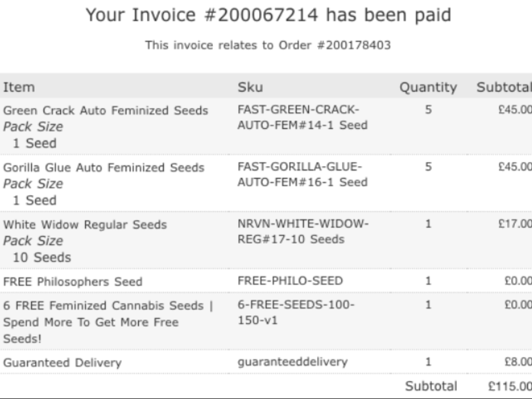
Task: Click the Guaranteed Delivery row item
Action: pos(62,363)
